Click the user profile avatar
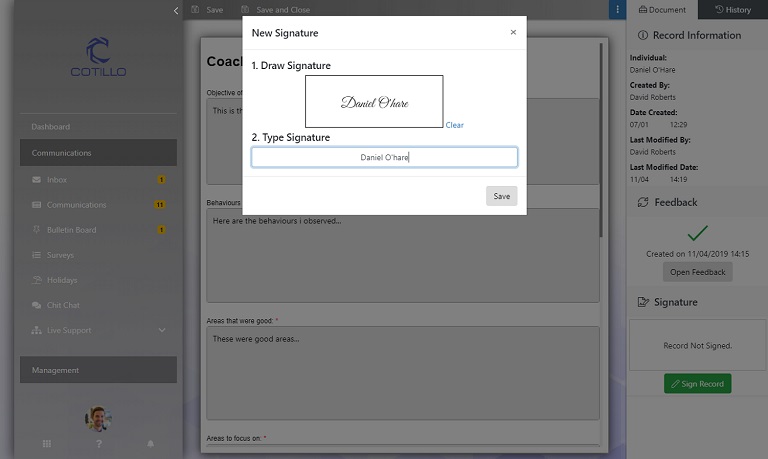Image resolution: width=768 pixels, height=459 pixels. [x=98, y=418]
